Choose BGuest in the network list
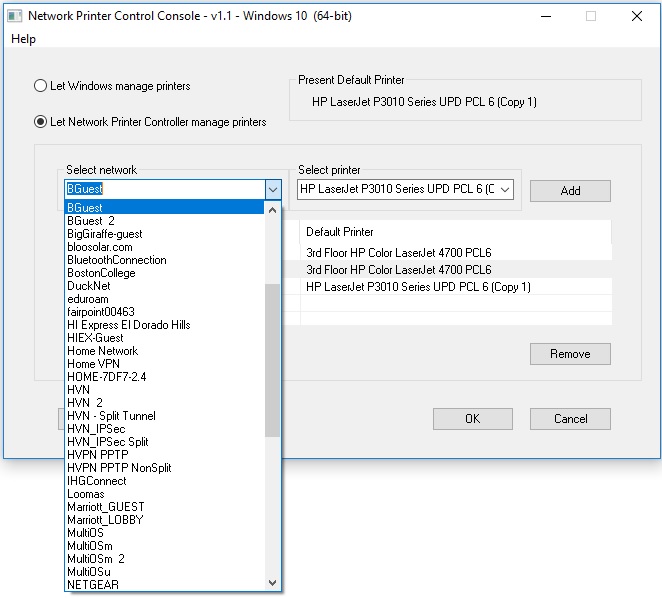 165,208
